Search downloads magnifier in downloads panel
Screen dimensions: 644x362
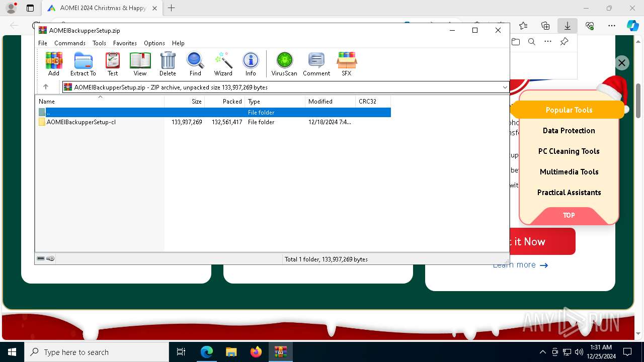click(x=532, y=42)
